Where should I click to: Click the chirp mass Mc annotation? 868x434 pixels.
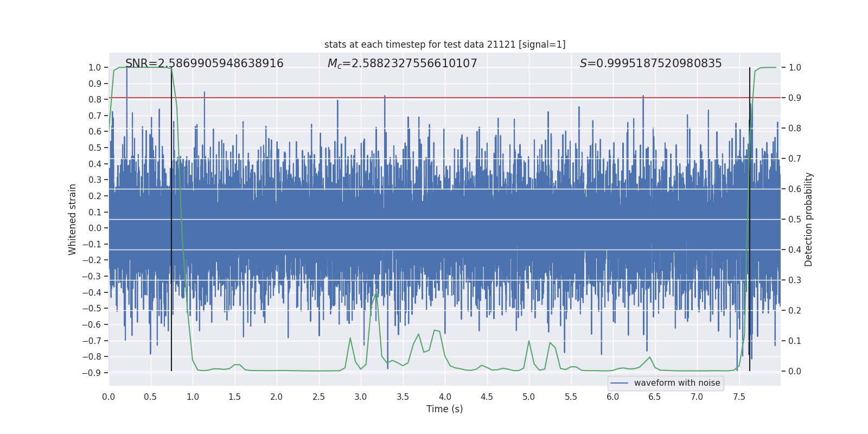[402, 63]
